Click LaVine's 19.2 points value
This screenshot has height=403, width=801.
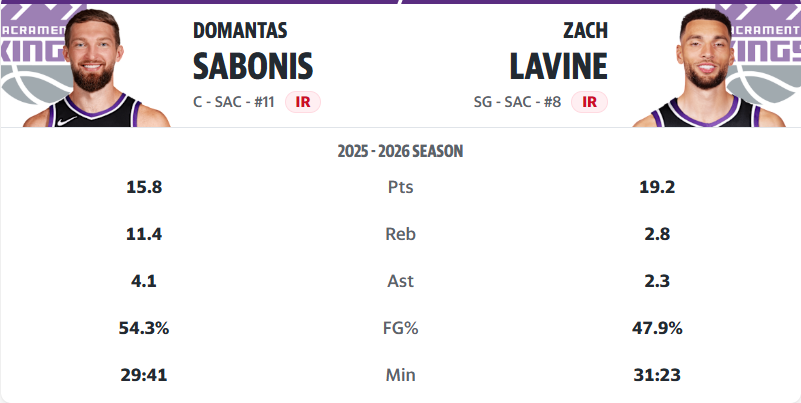point(656,187)
